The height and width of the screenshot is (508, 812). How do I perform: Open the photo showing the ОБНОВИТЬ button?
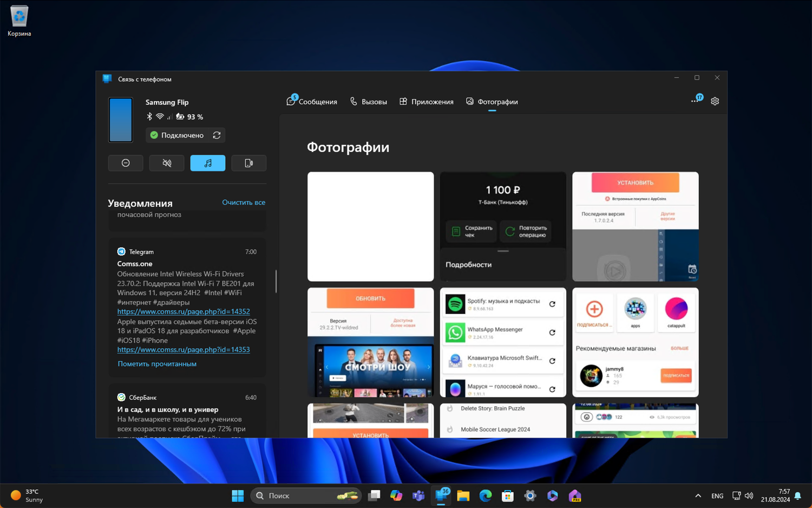[x=371, y=342]
